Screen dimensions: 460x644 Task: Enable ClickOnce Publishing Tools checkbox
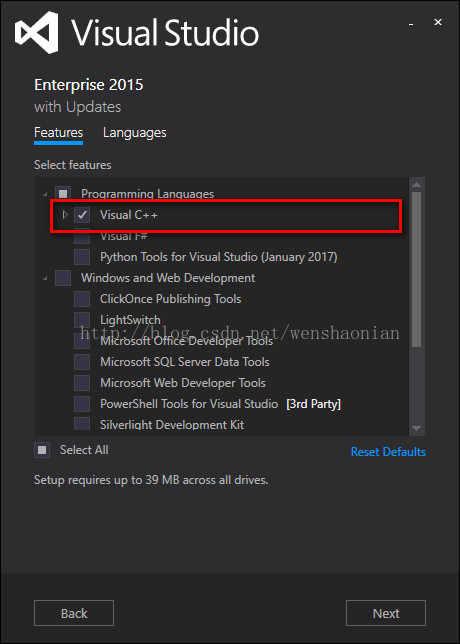point(82,299)
